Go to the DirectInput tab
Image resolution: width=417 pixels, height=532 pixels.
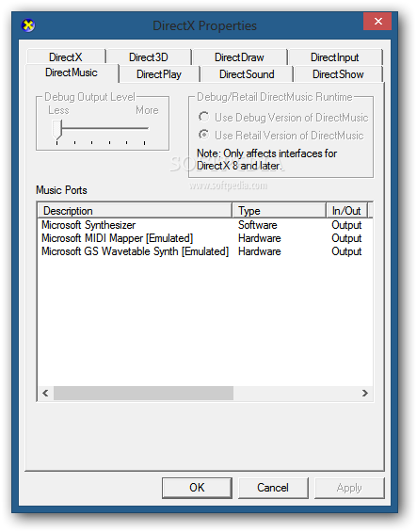coord(335,57)
